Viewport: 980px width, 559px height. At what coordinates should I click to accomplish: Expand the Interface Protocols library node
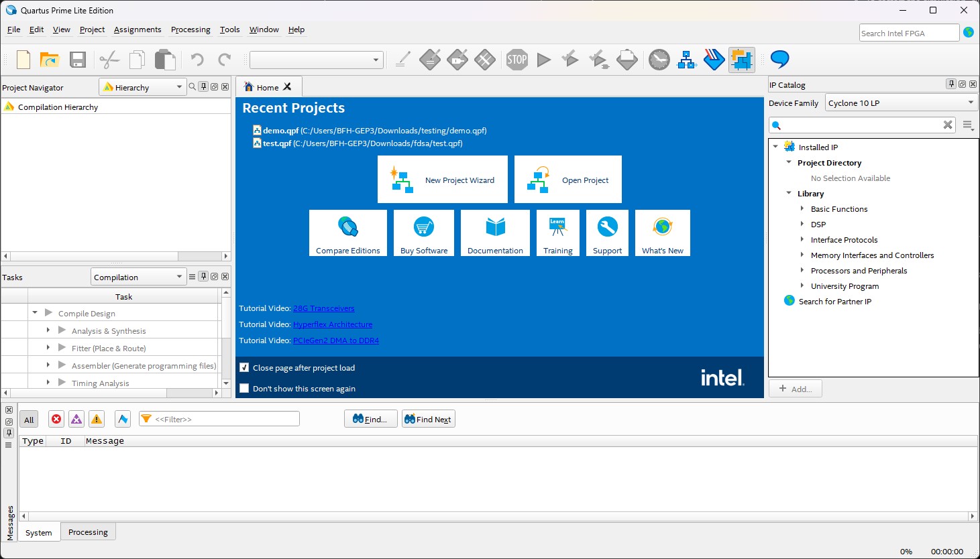tap(802, 239)
